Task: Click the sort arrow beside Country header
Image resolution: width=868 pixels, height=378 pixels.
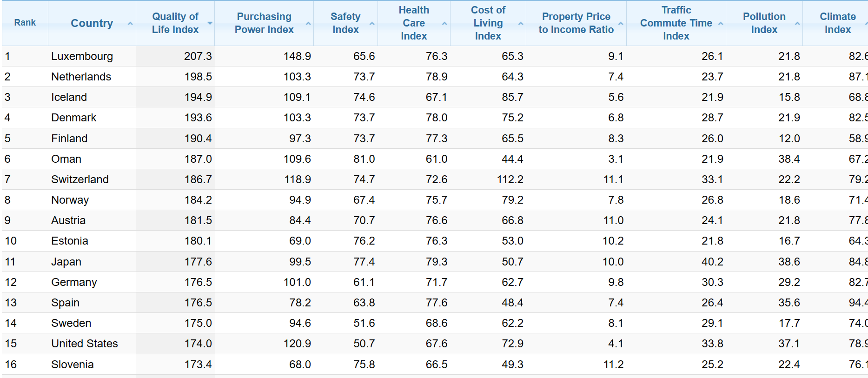Action: click(x=130, y=23)
